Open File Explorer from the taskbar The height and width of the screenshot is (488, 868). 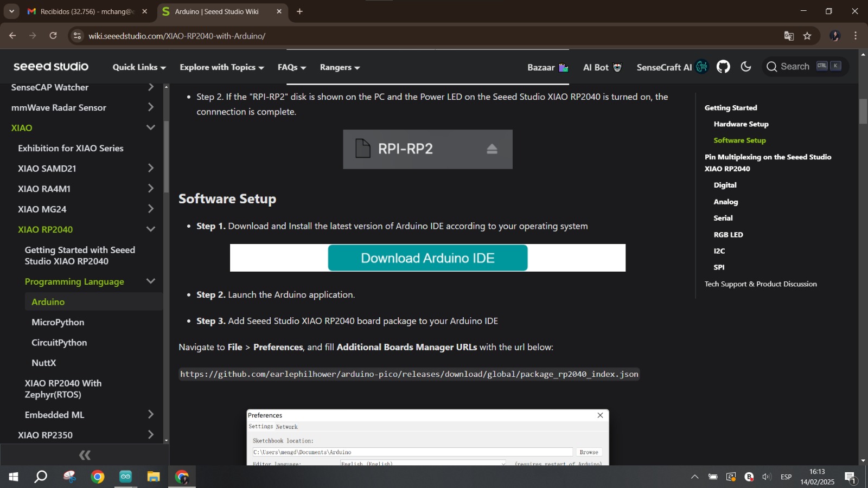coord(154,477)
